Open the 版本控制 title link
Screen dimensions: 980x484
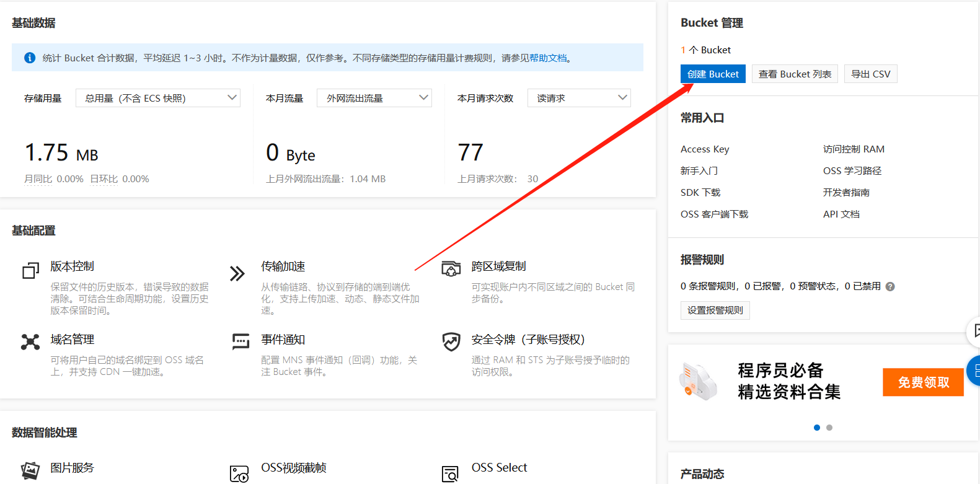[72, 266]
